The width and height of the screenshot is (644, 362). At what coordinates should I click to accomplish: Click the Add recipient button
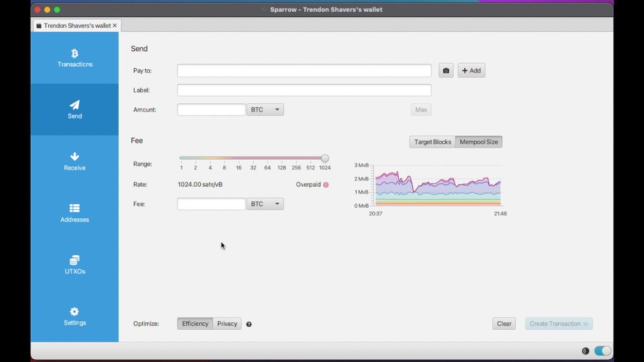click(x=471, y=70)
